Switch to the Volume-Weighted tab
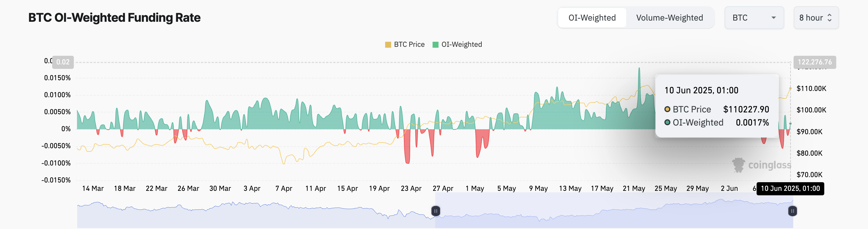 [669, 18]
